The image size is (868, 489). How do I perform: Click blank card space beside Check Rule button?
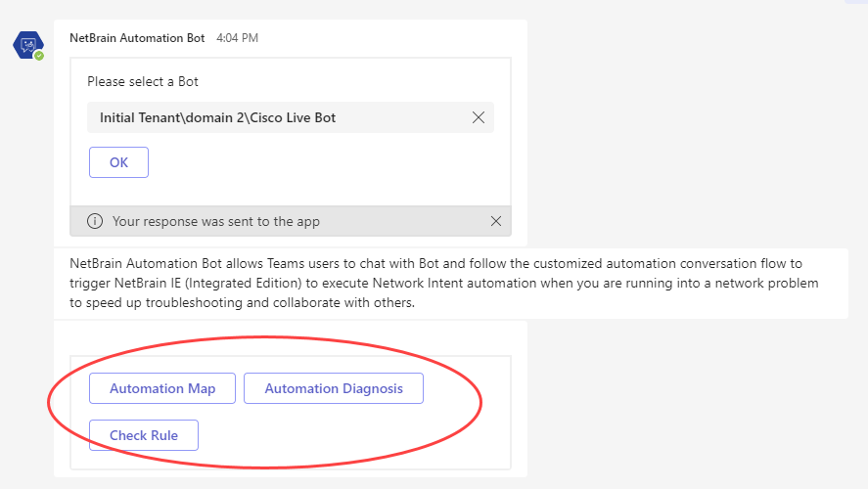point(352,435)
